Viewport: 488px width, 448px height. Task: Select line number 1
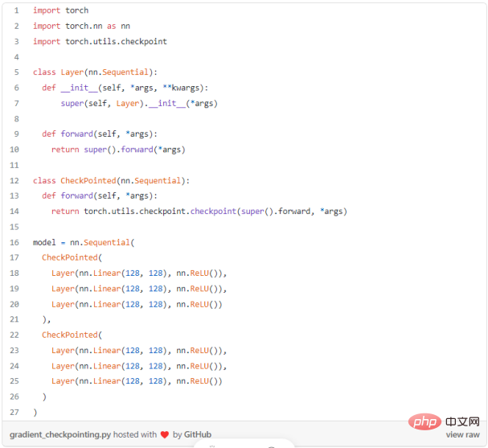pyautogui.click(x=17, y=10)
